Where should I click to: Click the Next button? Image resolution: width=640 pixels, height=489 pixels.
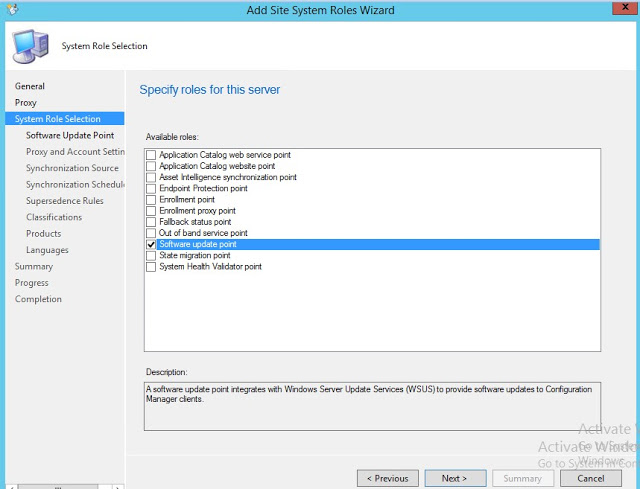[454, 478]
